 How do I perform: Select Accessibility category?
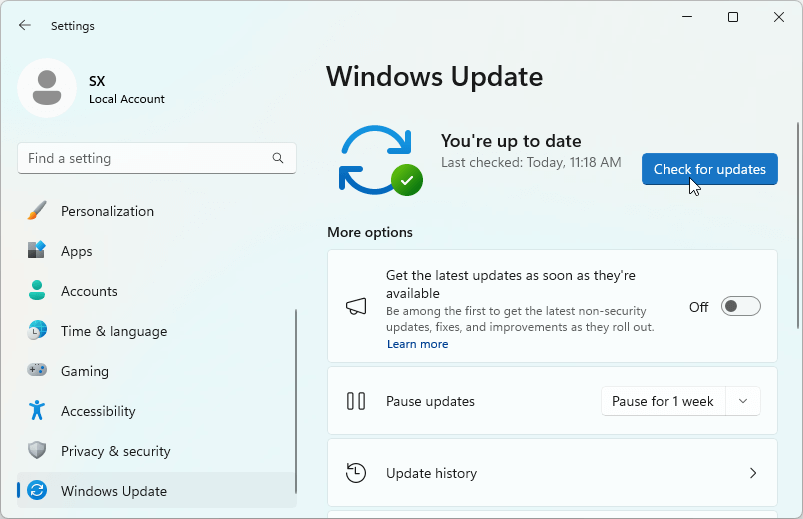click(x=157, y=411)
